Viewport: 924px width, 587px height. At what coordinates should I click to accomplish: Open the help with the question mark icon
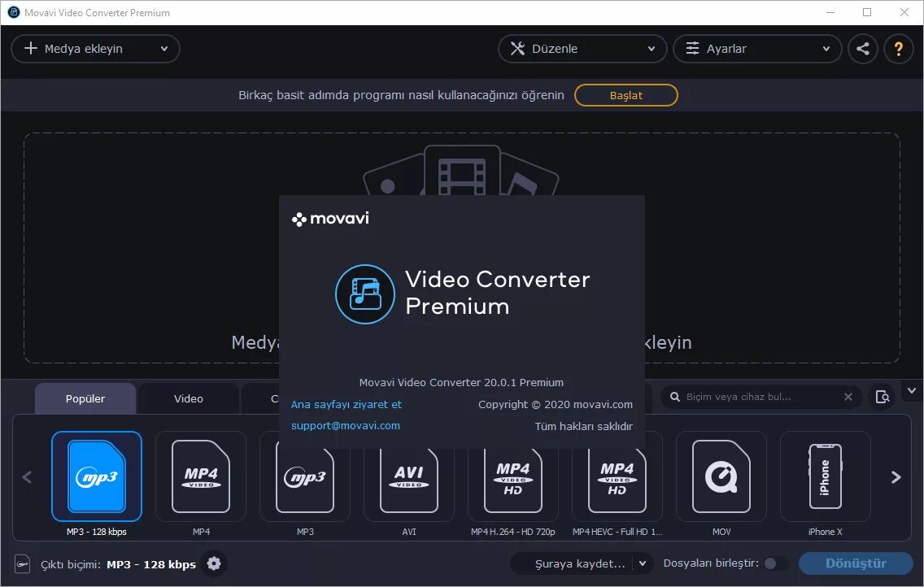[x=898, y=49]
